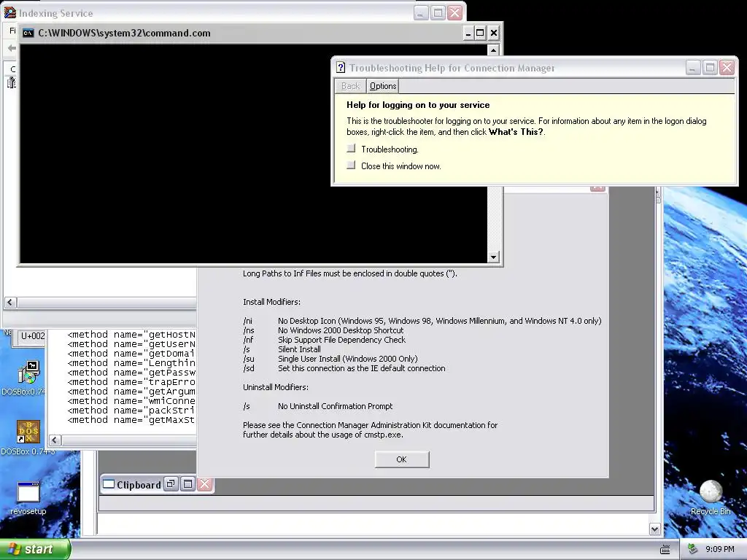The image size is (747, 560).
Task: Maximize the command.com window
Action: tap(480, 33)
